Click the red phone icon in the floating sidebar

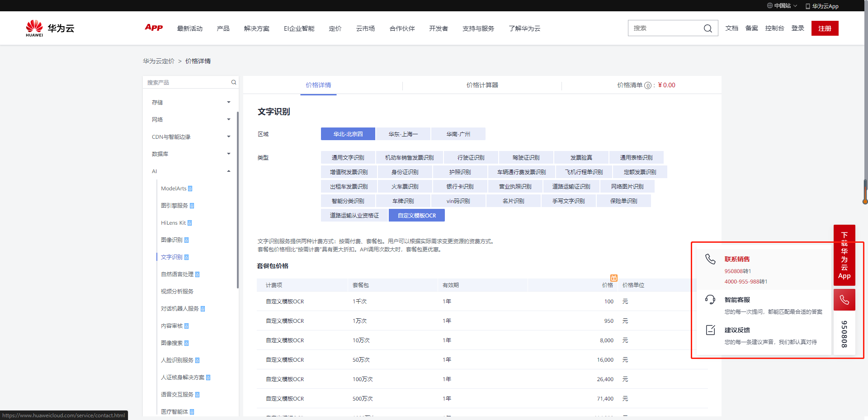[844, 300]
